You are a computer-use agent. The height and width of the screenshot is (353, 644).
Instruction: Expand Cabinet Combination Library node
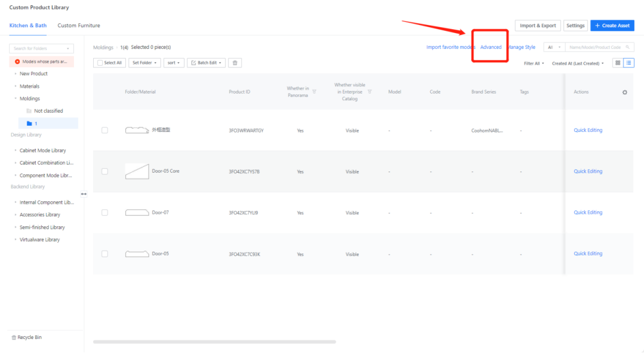16,163
